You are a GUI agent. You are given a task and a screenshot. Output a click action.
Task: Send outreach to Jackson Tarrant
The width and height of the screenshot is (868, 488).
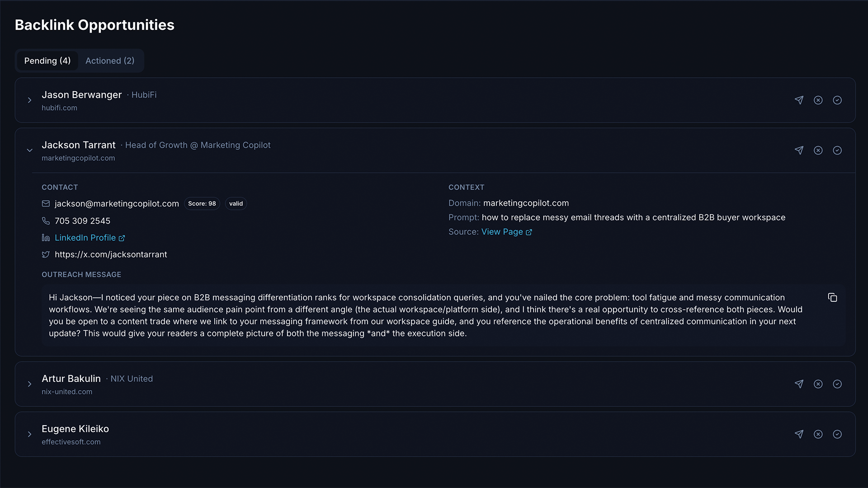[799, 150]
